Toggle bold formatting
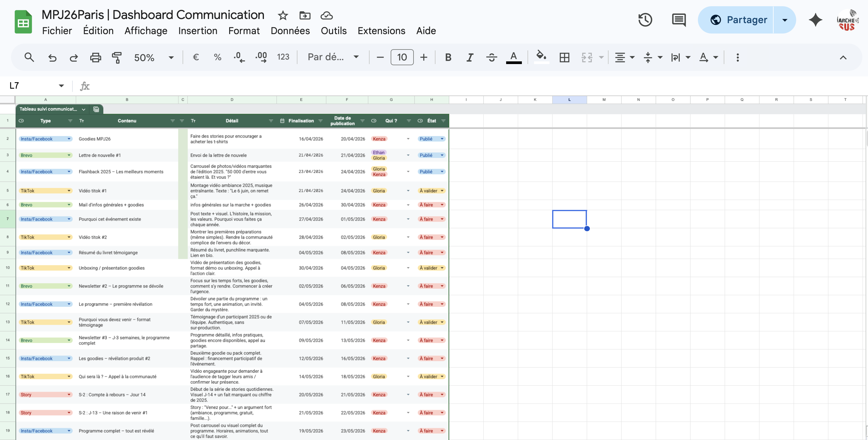 pos(448,58)
